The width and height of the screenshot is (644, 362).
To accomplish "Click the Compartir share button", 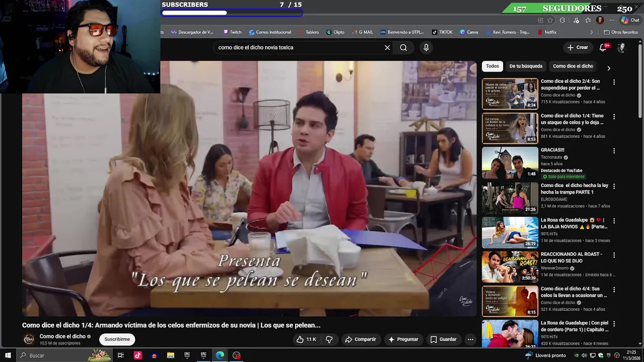I will click(x=360, y=339).
